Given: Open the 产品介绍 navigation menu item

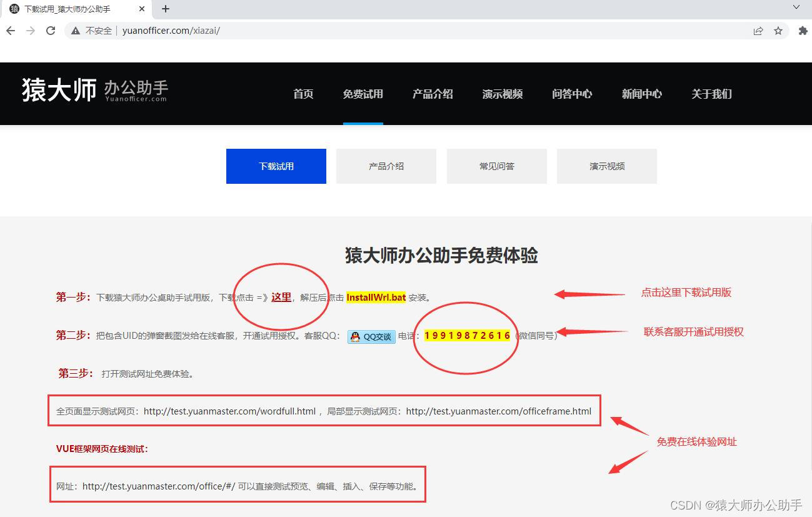Looking at the screenshot, I should point(433,94).
